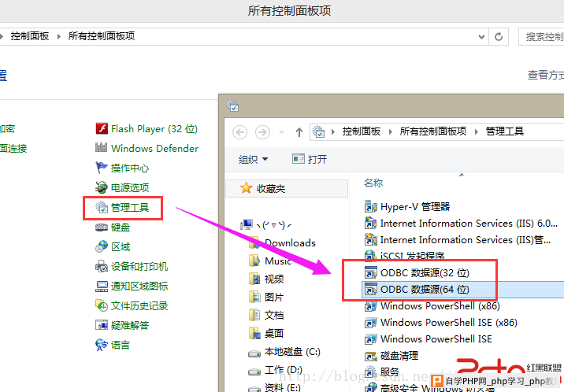
Task: Open the 组织 dropdown menu
Action: 253,159
